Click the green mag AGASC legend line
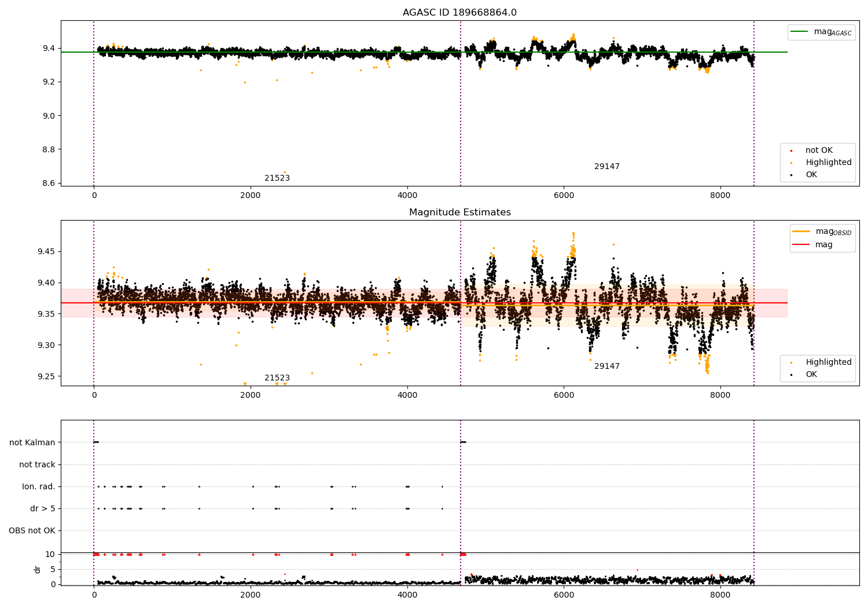 [800, 32]
